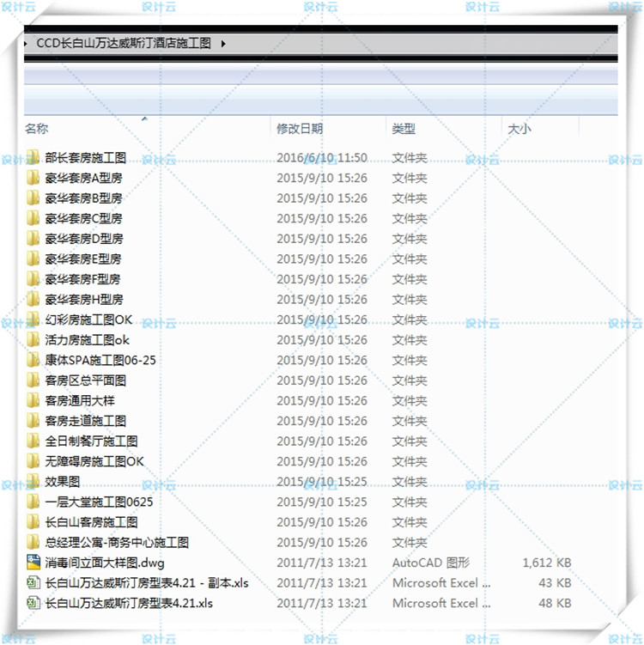
Task: Click the Excel icon of 长白山万达威斯汀房型表4.21.xls
Action: pyautogui.click(x=33, y=603)
